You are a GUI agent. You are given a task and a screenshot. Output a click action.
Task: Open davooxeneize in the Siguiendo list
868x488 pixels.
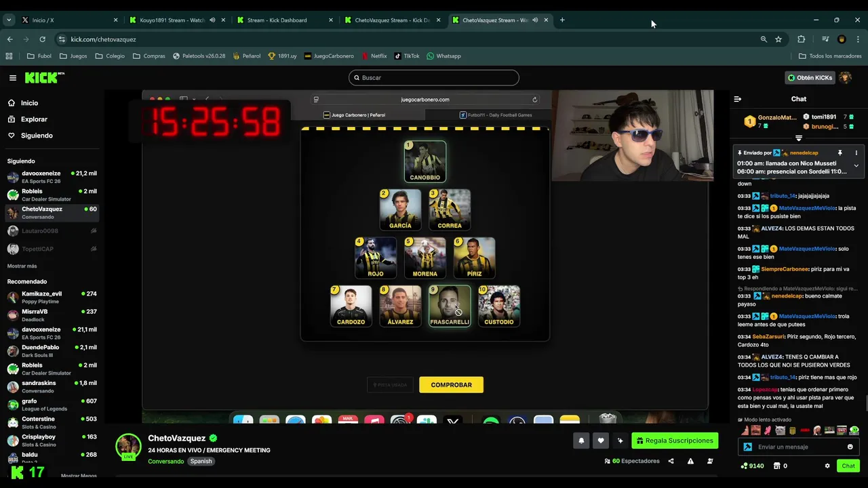coord(52,177)
